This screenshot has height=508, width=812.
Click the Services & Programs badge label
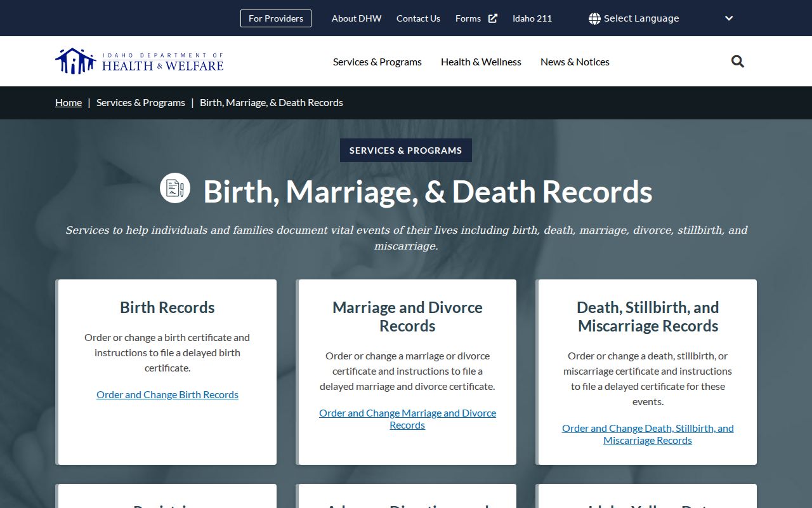click(406, 150)
